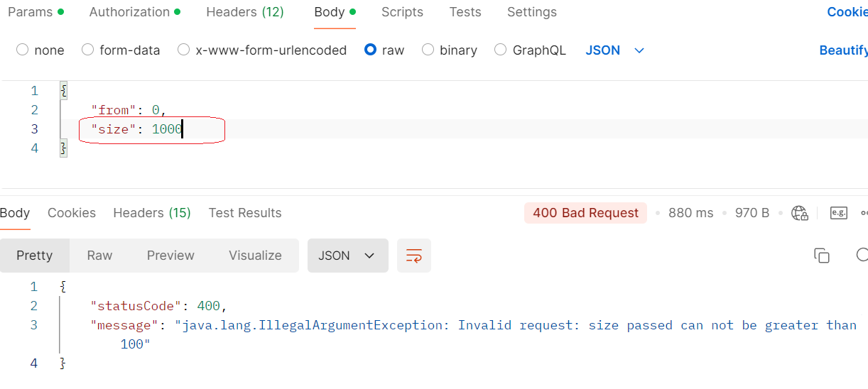Copy the response body with copy icon
The width and height of the screenshot is (868, 389).
(x=822, y=256)
